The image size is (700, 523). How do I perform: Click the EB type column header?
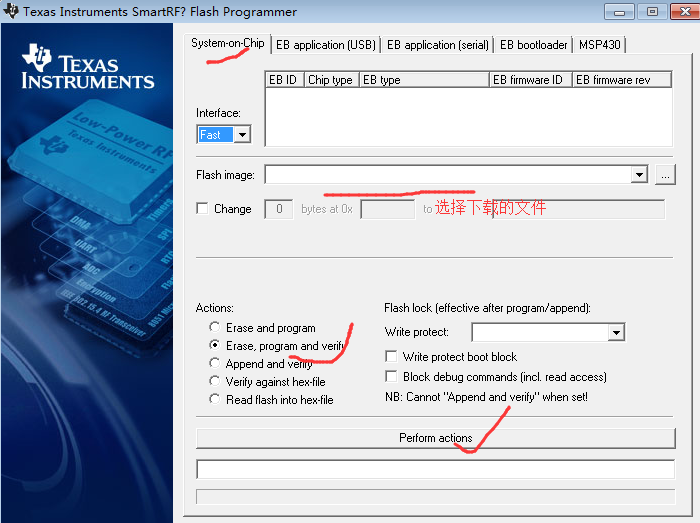tap(424, 79)
